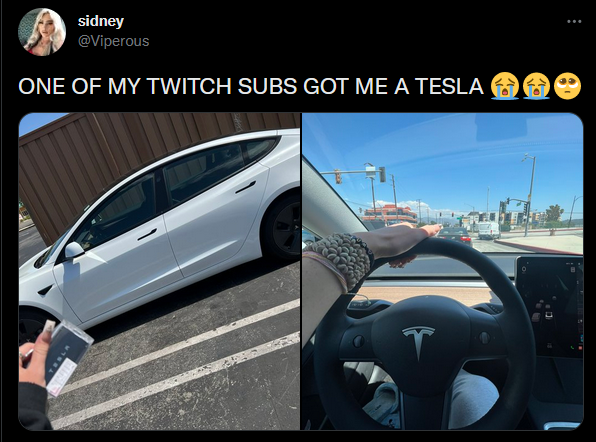
Task: Click the pleading eyes emoji
Action: (x=567, y=86)
